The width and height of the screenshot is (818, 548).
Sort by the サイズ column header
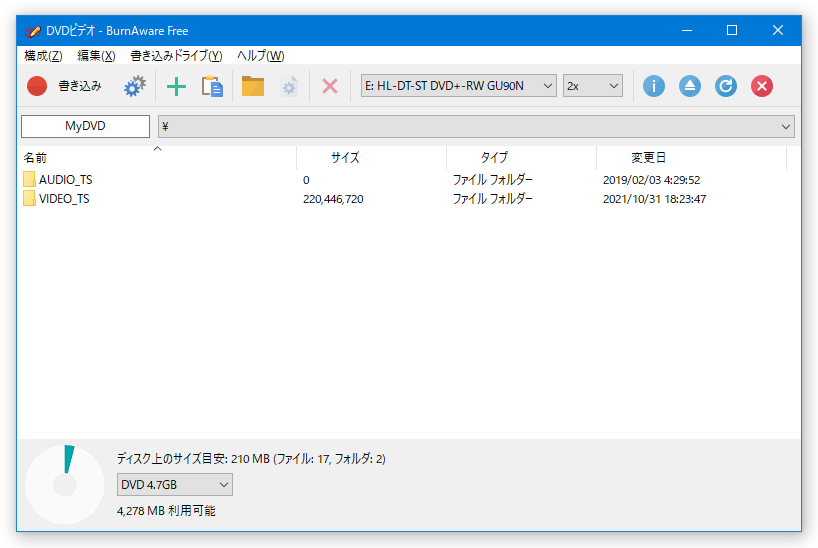371,158
